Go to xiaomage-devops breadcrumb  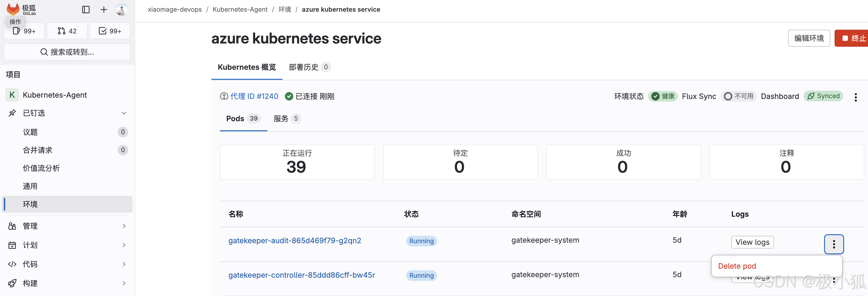coord(175,10)
